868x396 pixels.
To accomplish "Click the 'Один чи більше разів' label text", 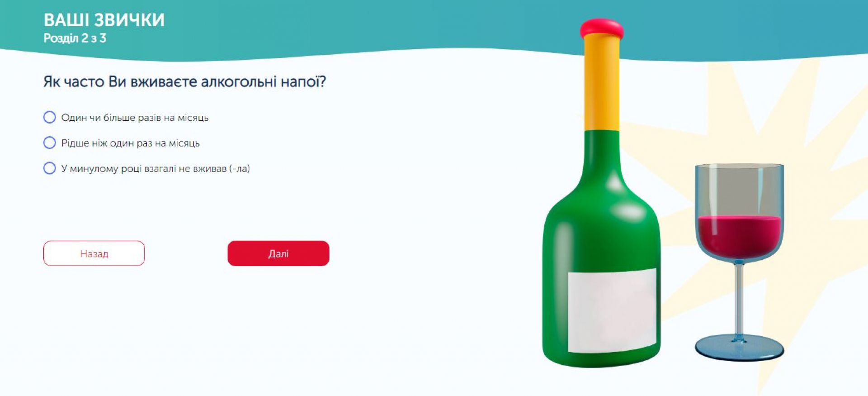I will coord(135,118).
